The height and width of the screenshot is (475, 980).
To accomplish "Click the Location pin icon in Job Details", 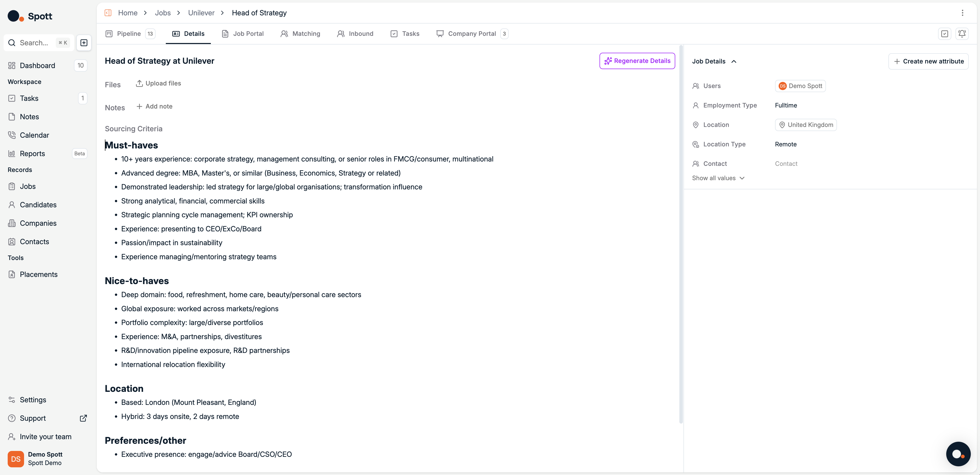I will pyautogui.click(x=695, y=125).
